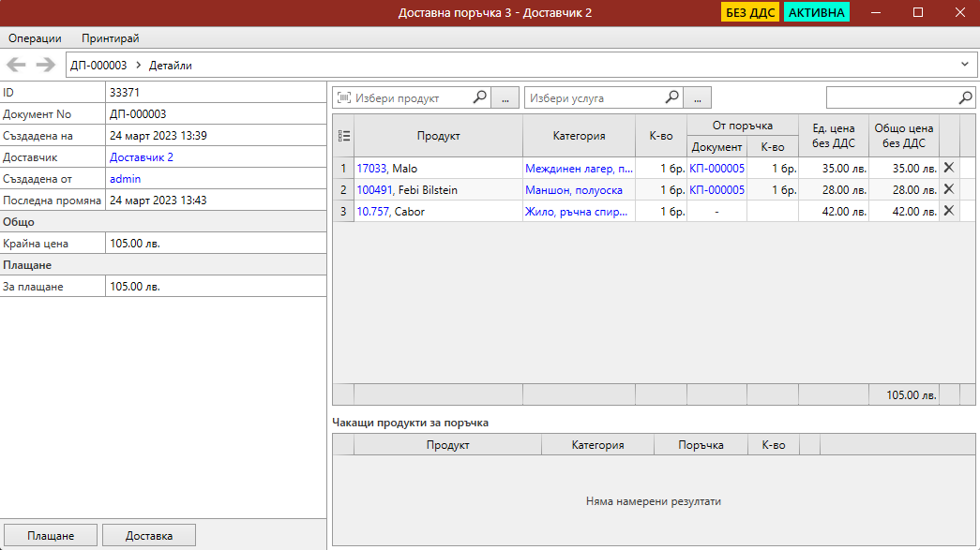Click the table filter magnifier icon
Image resolution: width=980 pixels, height=550 pixels.
[x=966, y=97]
